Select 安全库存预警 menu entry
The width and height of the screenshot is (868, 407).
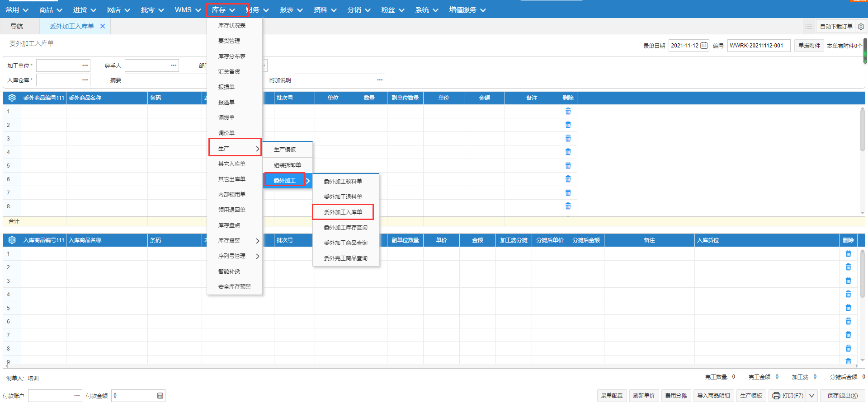coord(235,286)
